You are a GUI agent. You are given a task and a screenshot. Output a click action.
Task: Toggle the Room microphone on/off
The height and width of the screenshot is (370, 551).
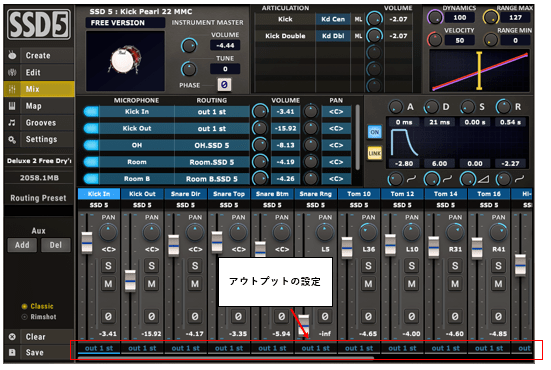point(91,162)
